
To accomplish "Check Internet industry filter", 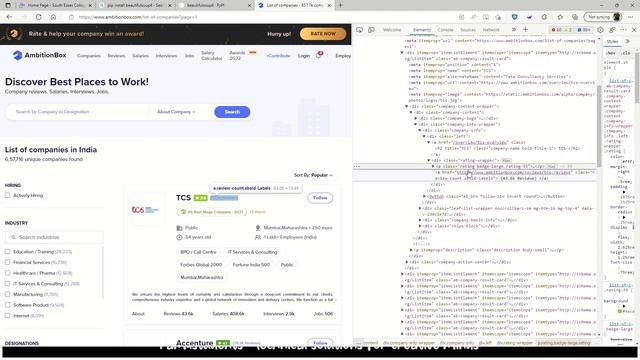I will [7, 316].
